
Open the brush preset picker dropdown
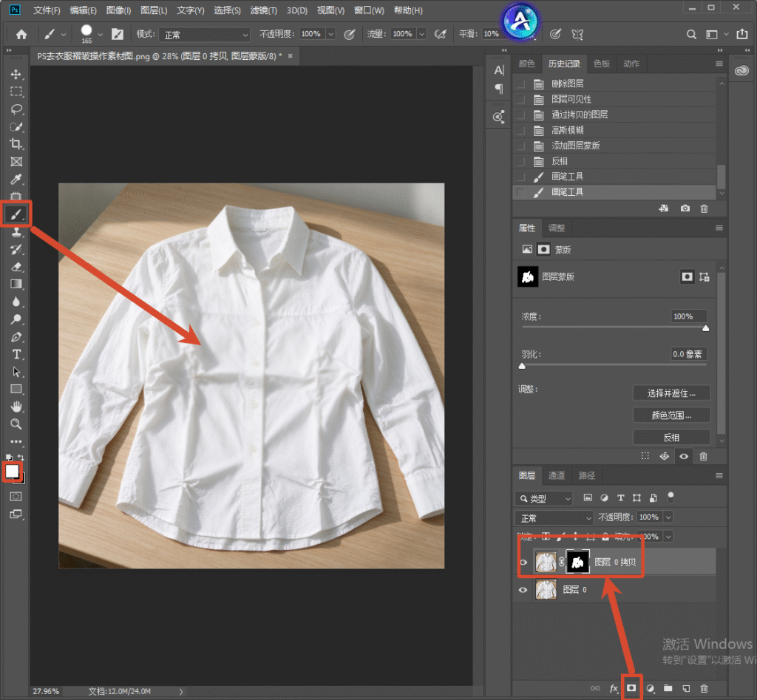(101, 34)
